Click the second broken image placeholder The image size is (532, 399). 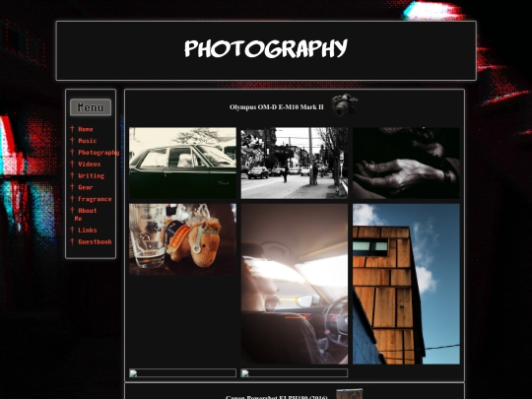tap(295, 372)
